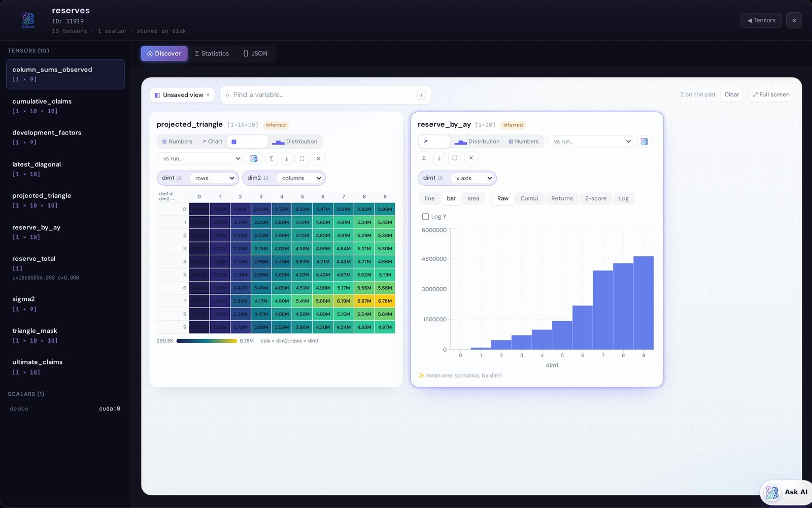Download projected_triangle data with the arrow icon

tap(287, 158)
